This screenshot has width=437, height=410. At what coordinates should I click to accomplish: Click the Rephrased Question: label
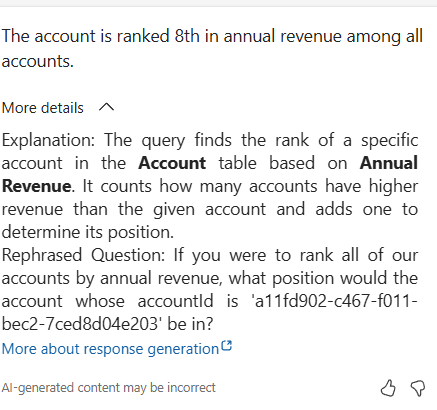coord(83,255)
